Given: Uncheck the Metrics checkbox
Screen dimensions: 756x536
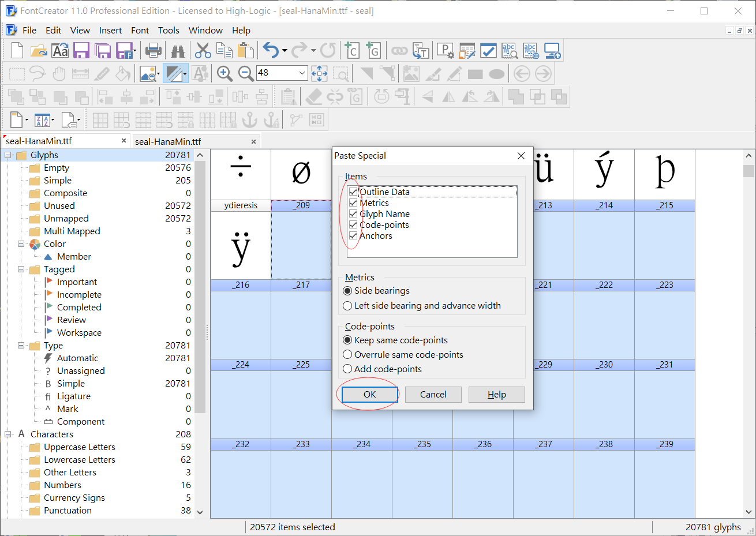Looking at the screenshot, I should point(353,203).
